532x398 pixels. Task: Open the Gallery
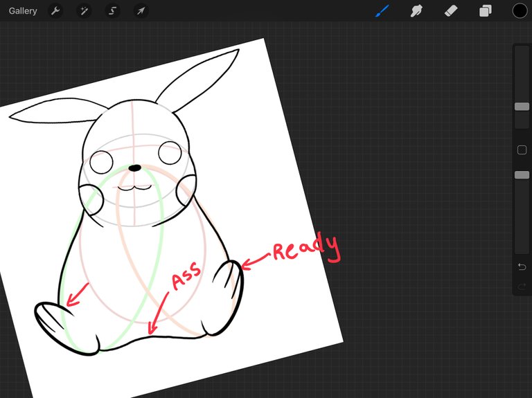(x=23, y=11)
